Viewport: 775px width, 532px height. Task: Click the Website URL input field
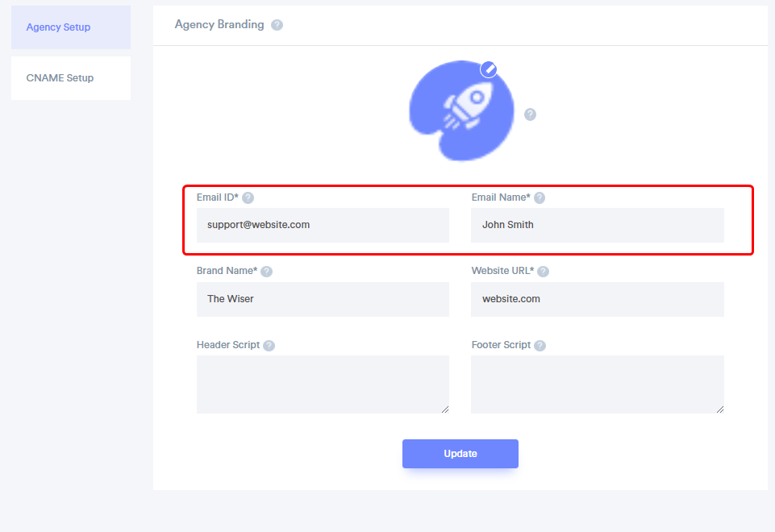[x=597, y=299]
